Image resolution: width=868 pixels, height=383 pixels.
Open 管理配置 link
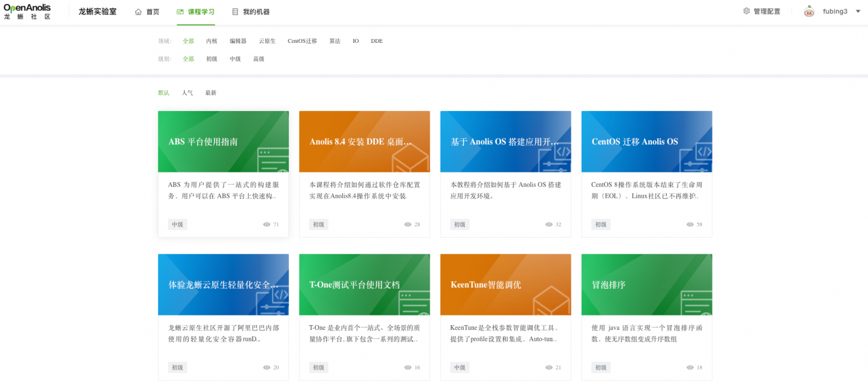click(762, 11)
